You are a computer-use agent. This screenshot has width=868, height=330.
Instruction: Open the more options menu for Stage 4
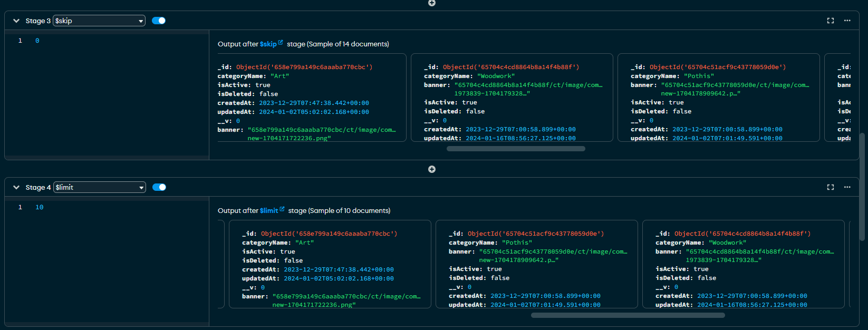pyautogui.click(x=847, y=187)
